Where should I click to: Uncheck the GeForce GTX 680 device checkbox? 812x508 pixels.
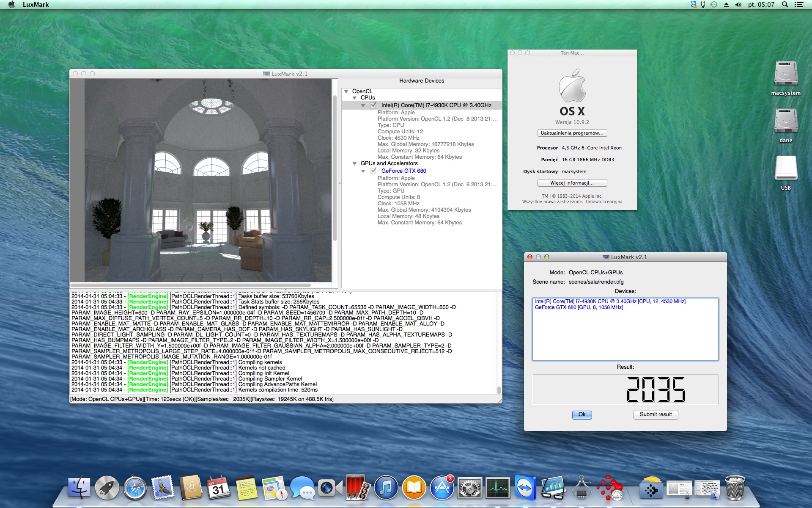(x=373, y=171)
